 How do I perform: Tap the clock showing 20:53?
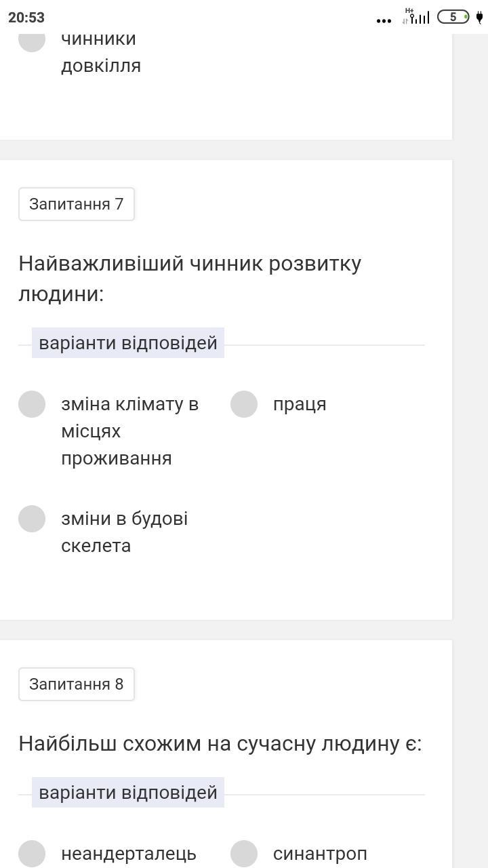[26, 18]
